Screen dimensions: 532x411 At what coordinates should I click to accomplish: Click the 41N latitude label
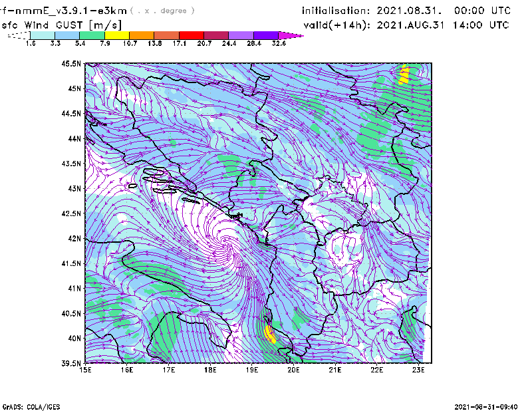(74, 289)
